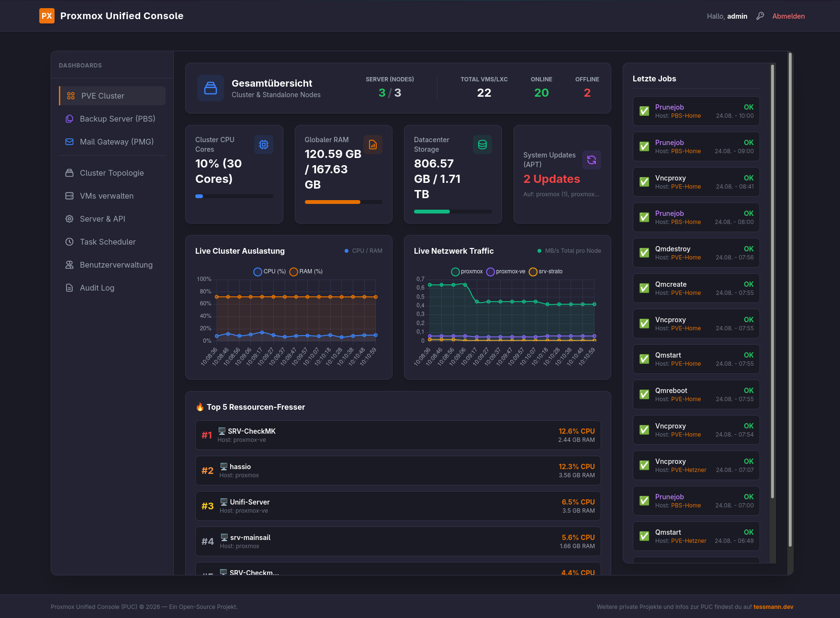
Task: Click the Vncproxy PVE-Hetzner 07:07 entry
Action: pyautogui.click(x=696, y=465)
